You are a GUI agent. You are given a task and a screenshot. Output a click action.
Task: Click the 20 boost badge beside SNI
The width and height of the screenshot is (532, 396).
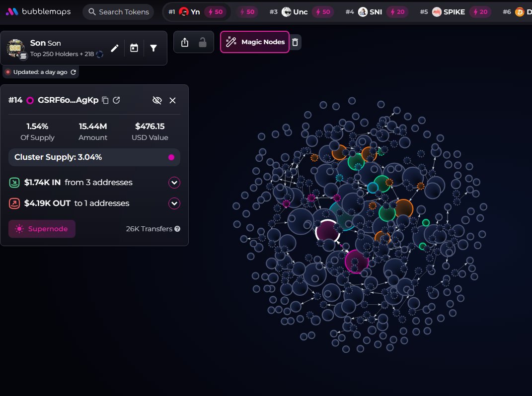(x=398, y=12)
